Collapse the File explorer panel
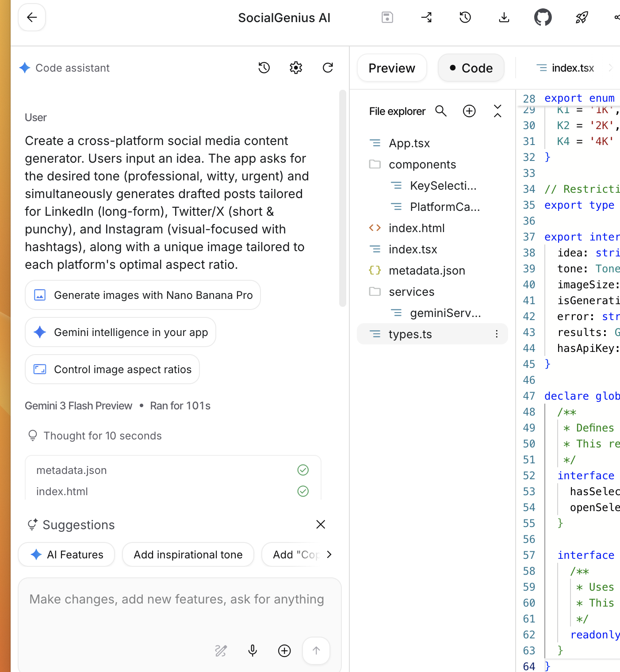The image size is (620, 672). click(498, 111)
